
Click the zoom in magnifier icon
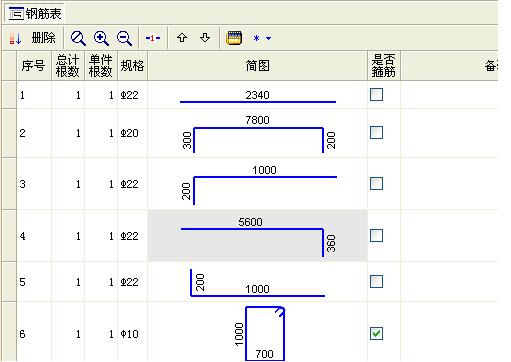pyautogui.click(x=101, y=38)
